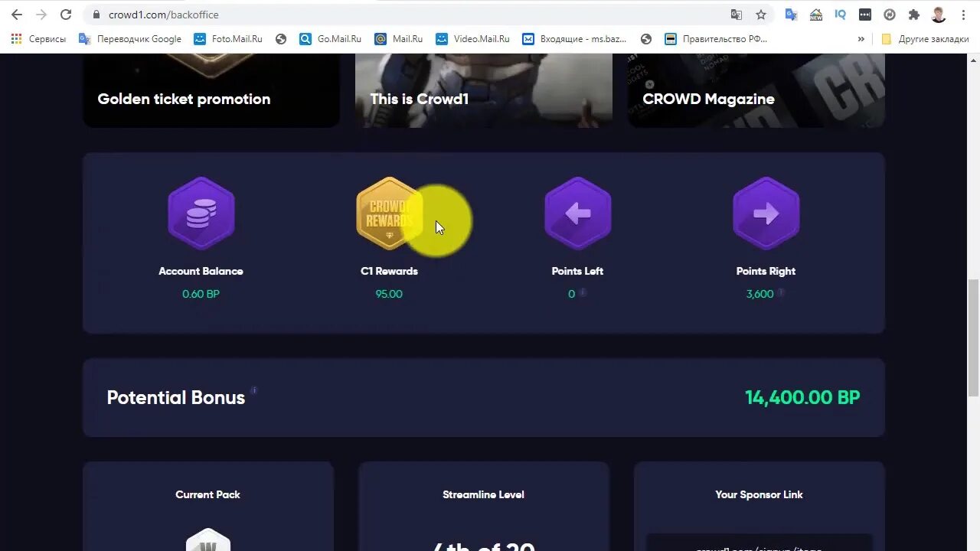Click the Points Right value 3,600
This screenshot has width=980, height=551.
[759, 294]
